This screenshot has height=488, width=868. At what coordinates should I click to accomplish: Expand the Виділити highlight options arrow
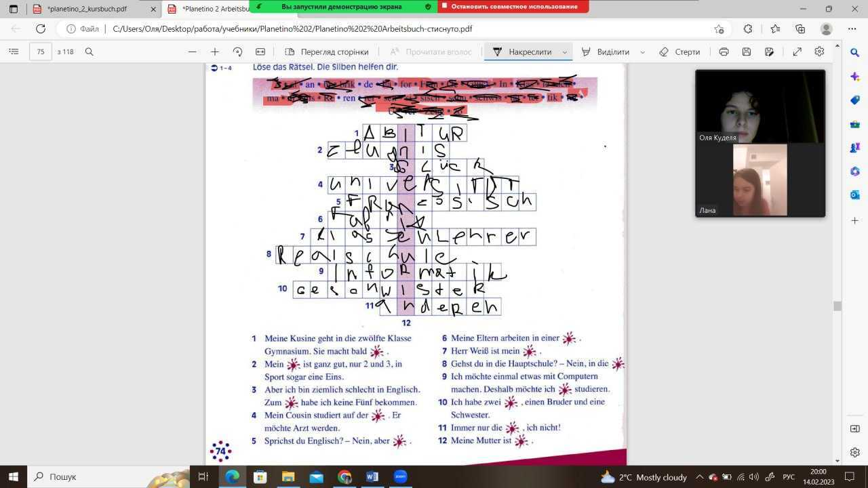pyautogui.click(x=642, y=52)
